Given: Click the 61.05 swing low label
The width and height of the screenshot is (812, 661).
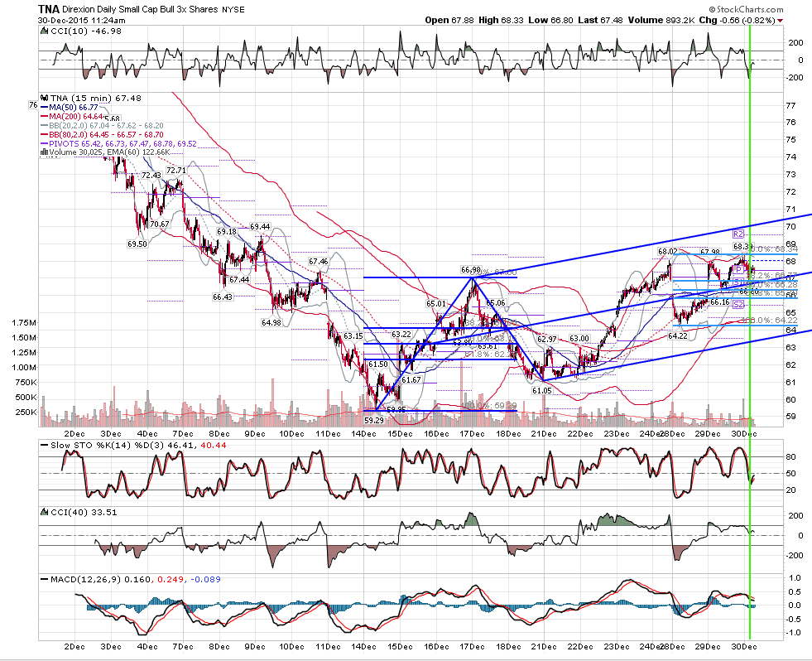Looking at the screenshot, I should 541,390.
